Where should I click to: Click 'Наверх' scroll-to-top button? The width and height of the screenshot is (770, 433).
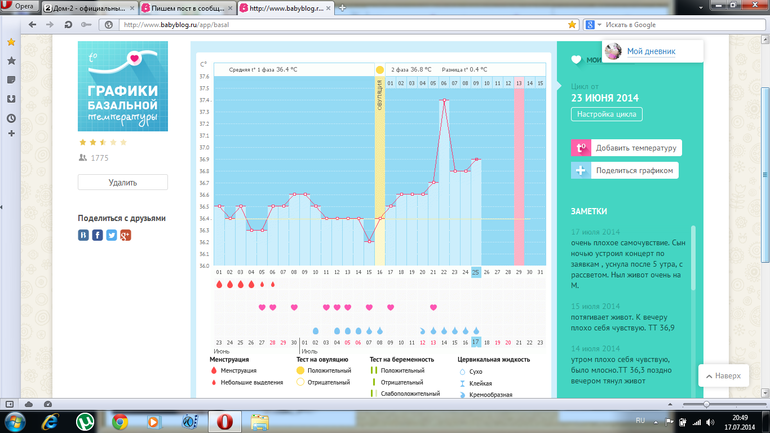tap(722, 376)
